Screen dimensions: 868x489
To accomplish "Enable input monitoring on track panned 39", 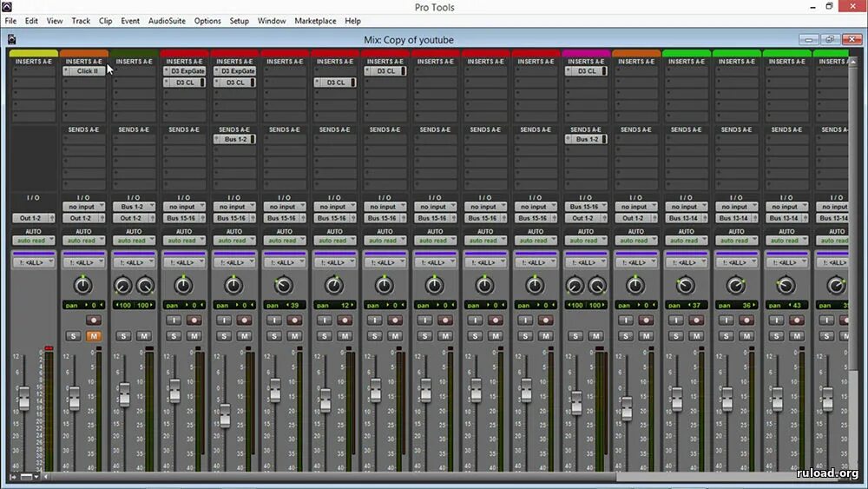I will point(274,320).
